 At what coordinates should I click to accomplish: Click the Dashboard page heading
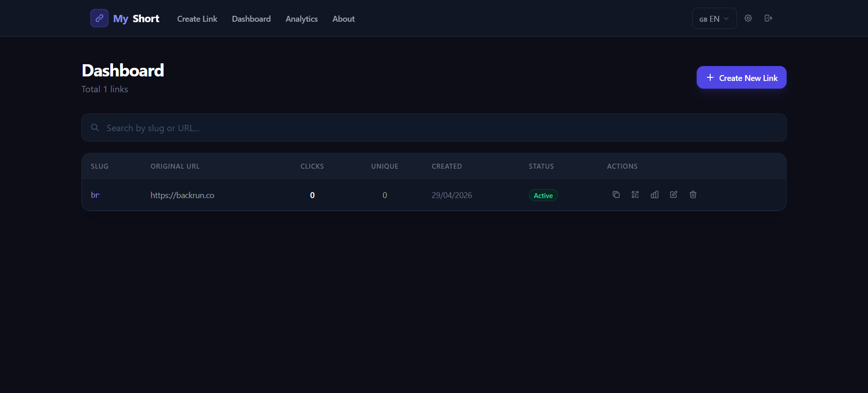pos(123,71)
